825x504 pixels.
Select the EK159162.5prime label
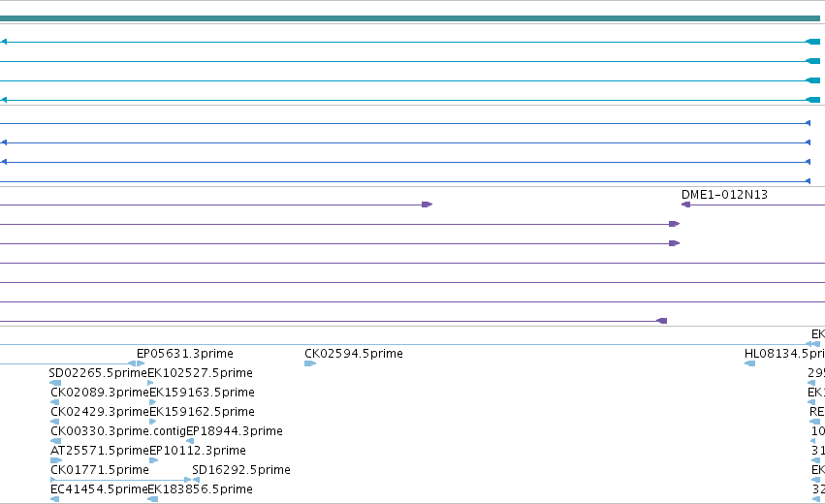click(x=202, y=412)
